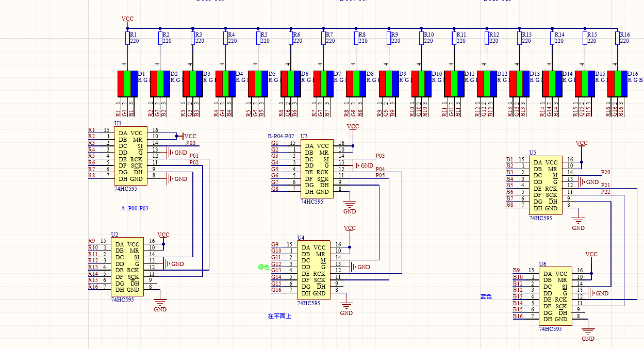Select net label G8 beside chip U3
The image size is (644, 349).
275,189
